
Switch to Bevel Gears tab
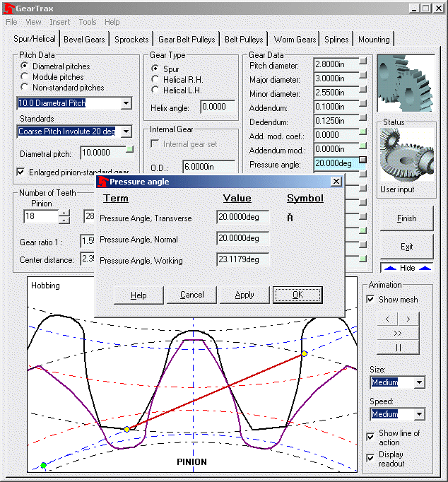84,40
